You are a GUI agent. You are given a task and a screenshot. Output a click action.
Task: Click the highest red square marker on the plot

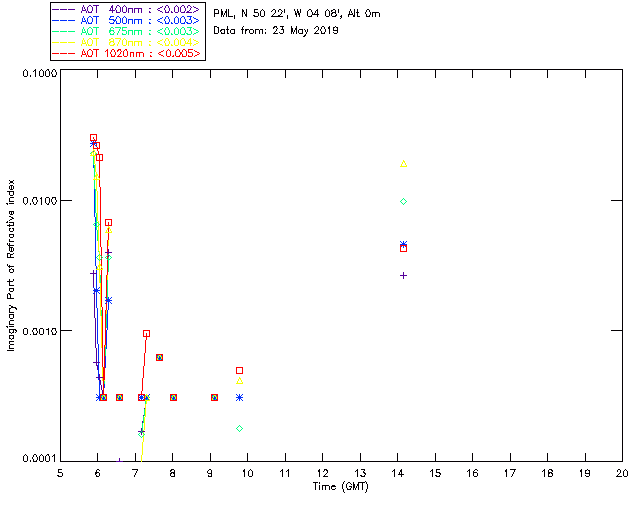93,138
